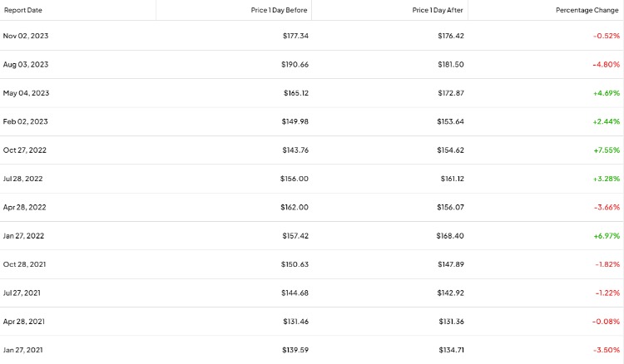
Task: Select the Nov 02, 2023 report date
Action: point(26,36)
